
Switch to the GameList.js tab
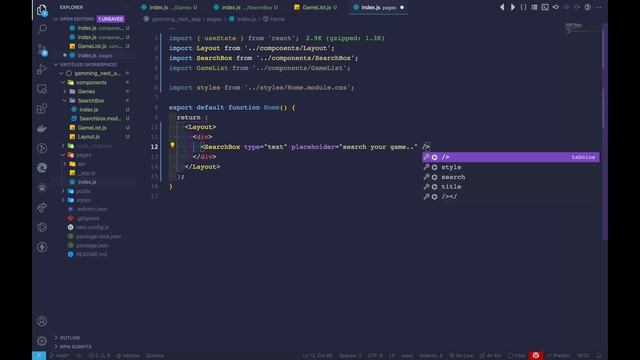pyautogui.click(x=316, y=7)
